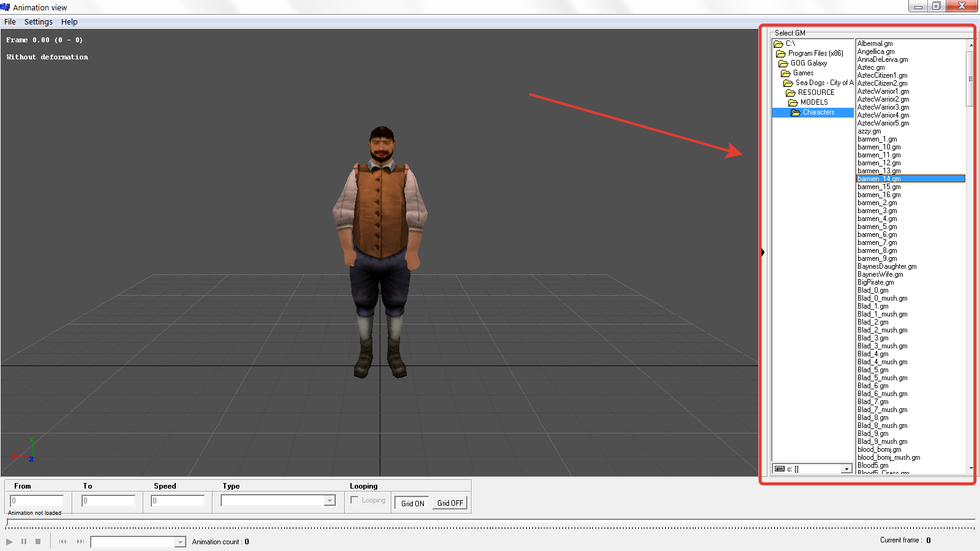Select barmen_1.gm model file
Screen dimensions: 980x551
click(x=877, y=139)
